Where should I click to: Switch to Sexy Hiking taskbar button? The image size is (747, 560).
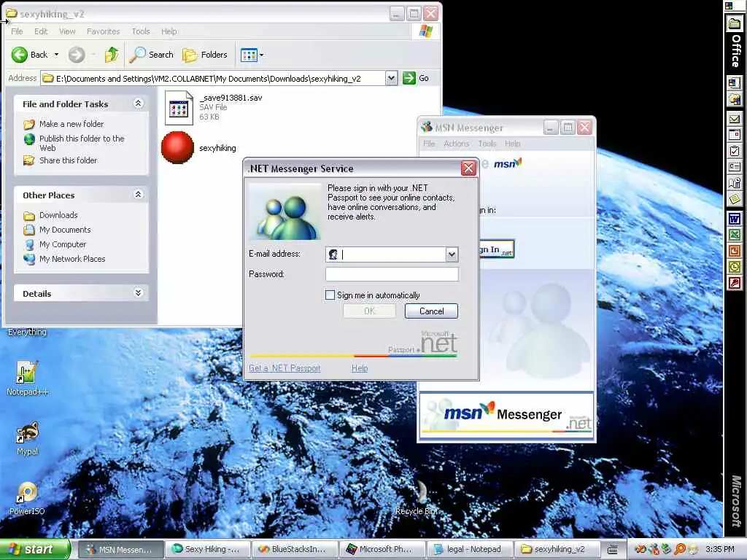[208, 549]
